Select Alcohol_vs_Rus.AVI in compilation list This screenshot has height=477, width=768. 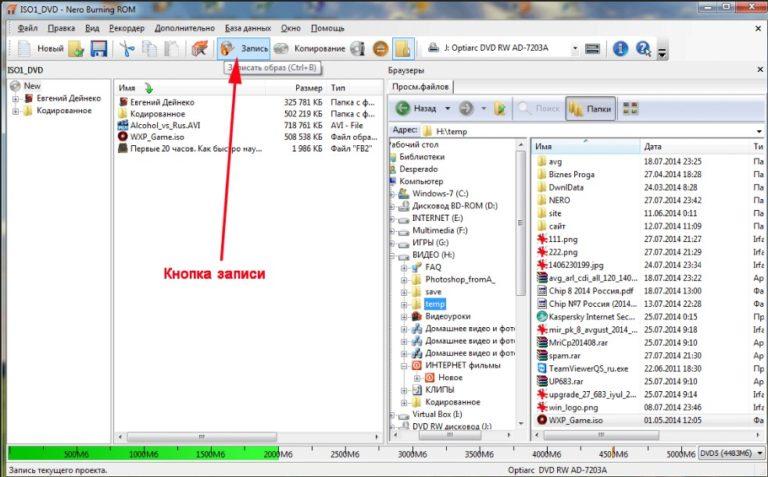[x=165, y=125]
